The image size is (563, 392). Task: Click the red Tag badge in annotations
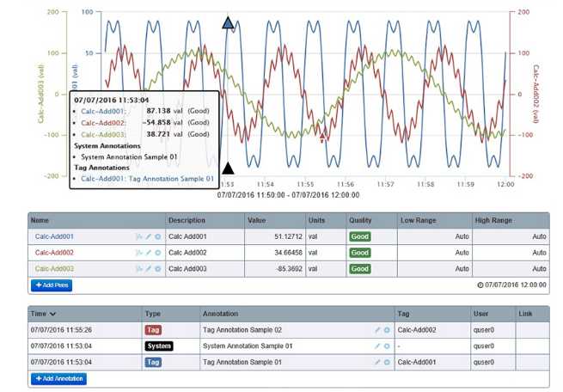point(153,329)
